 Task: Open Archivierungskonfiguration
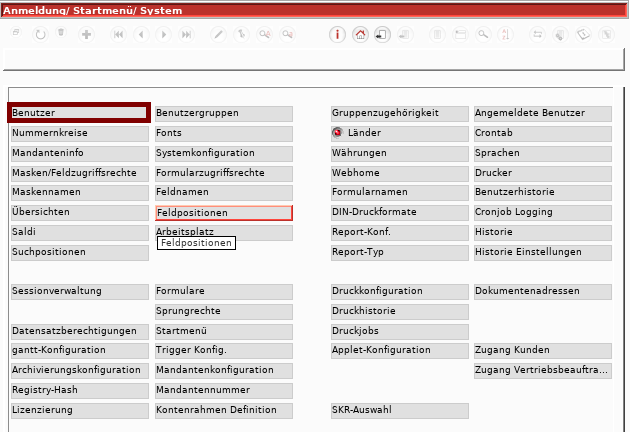(80, 371)
